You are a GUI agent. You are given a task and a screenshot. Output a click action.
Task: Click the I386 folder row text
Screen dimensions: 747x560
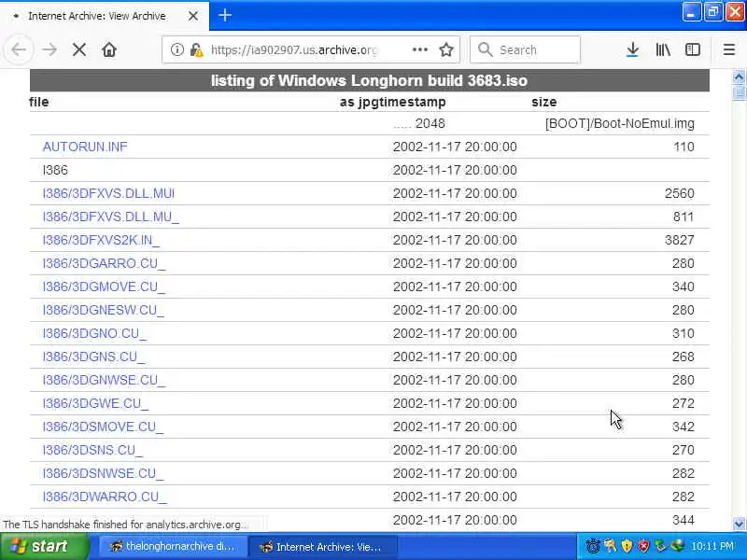(x=55, y=170)
